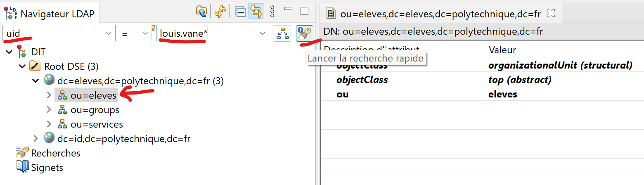Launch the quick search (Lancer la recherche rapide)
Image resolution: width=644 pixels, height=185 pixels.
pyautogui.click(x=305, y=33)
